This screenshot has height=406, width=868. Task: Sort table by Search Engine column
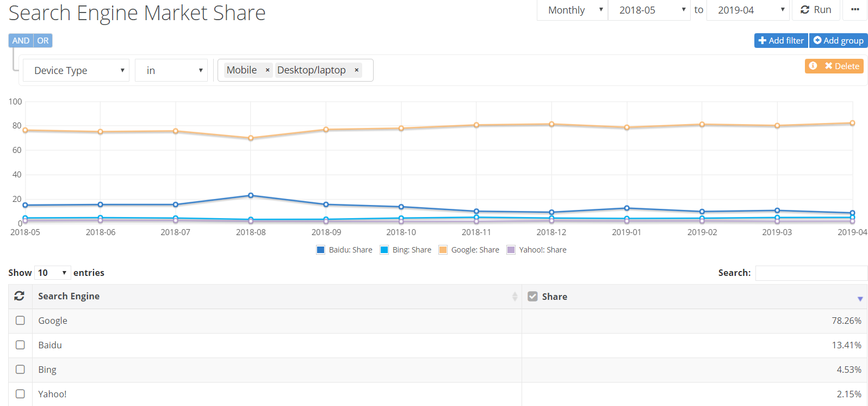pyautogui.click(x=514, y=296)
